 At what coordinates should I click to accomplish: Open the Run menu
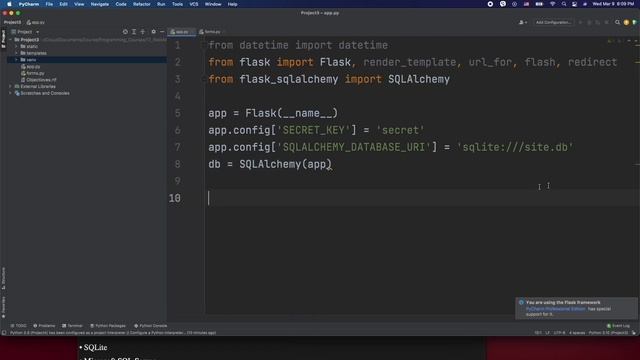161,4
